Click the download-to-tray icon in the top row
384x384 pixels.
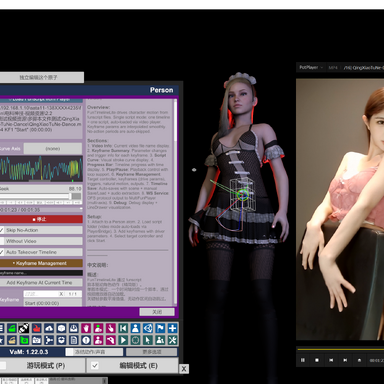click(74, 328)
